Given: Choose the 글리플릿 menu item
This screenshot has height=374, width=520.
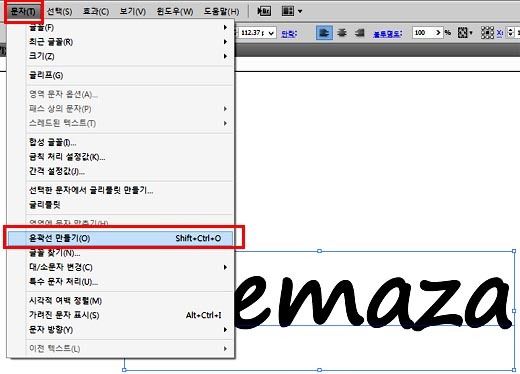Looking at the screenshot, I should [130, 205].
